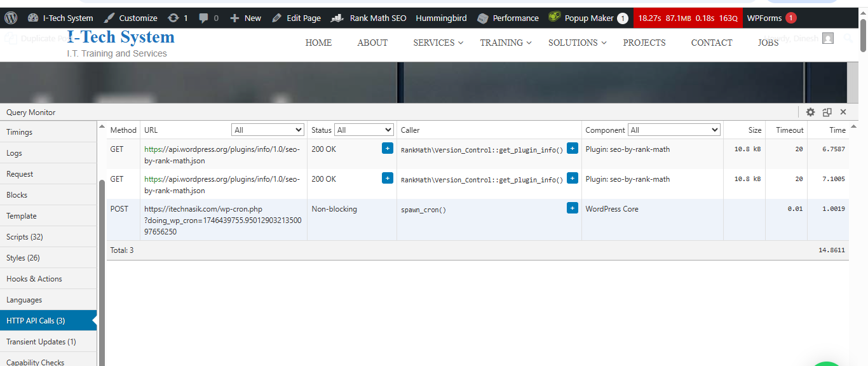Open the New content menu
The height and width of the screenshot is (366, 868).
point(245,18)
